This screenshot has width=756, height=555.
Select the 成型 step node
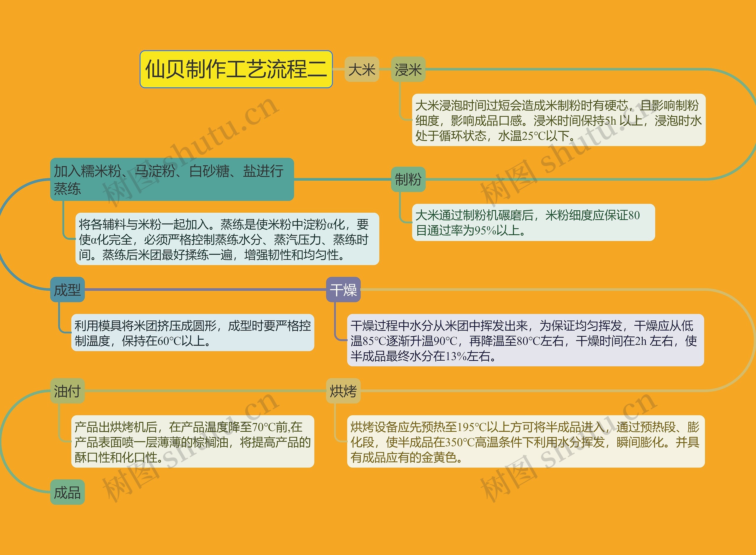click(67, 289)
